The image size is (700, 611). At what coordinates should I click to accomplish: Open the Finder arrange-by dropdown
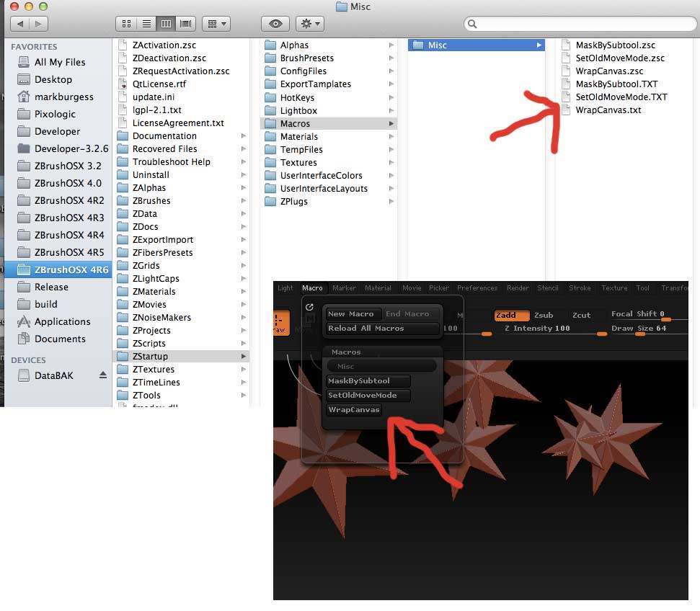[x=216, y=24]
